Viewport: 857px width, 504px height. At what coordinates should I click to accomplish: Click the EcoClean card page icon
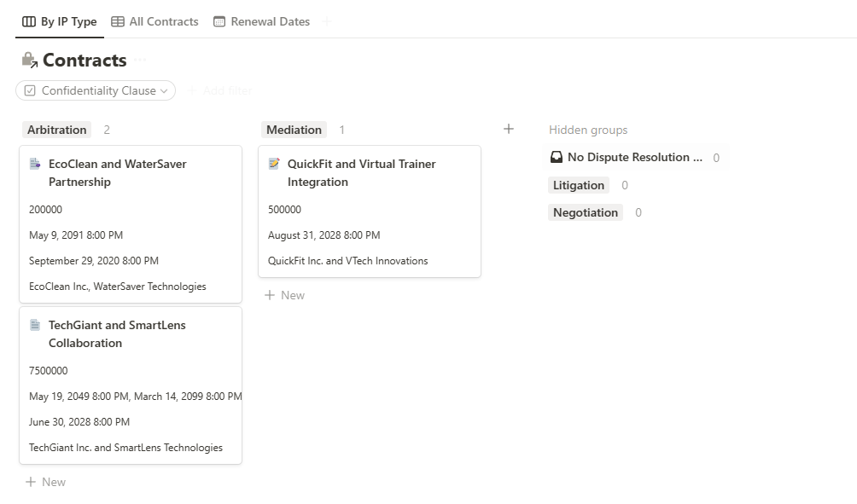[x=35, y=164]
